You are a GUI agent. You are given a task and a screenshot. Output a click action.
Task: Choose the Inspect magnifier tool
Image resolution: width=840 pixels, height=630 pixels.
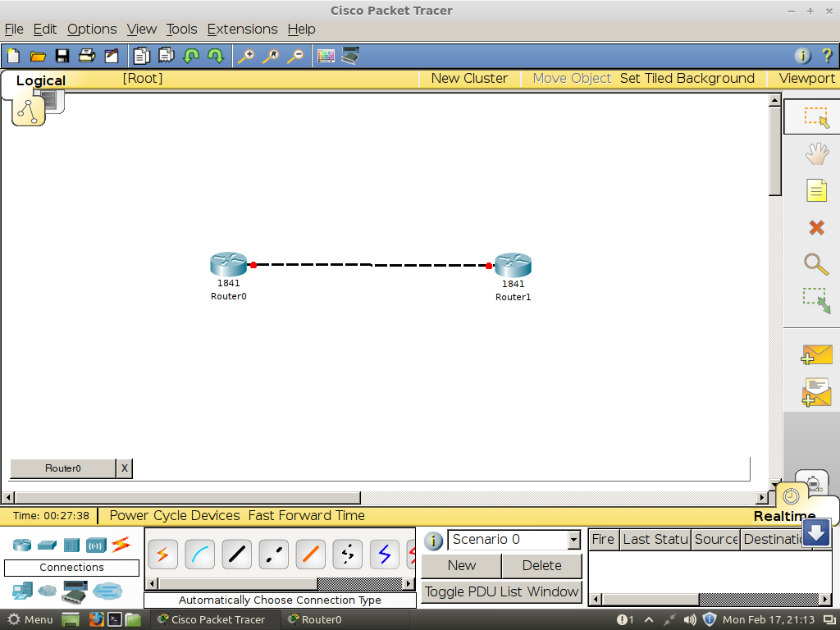point(816,264)
